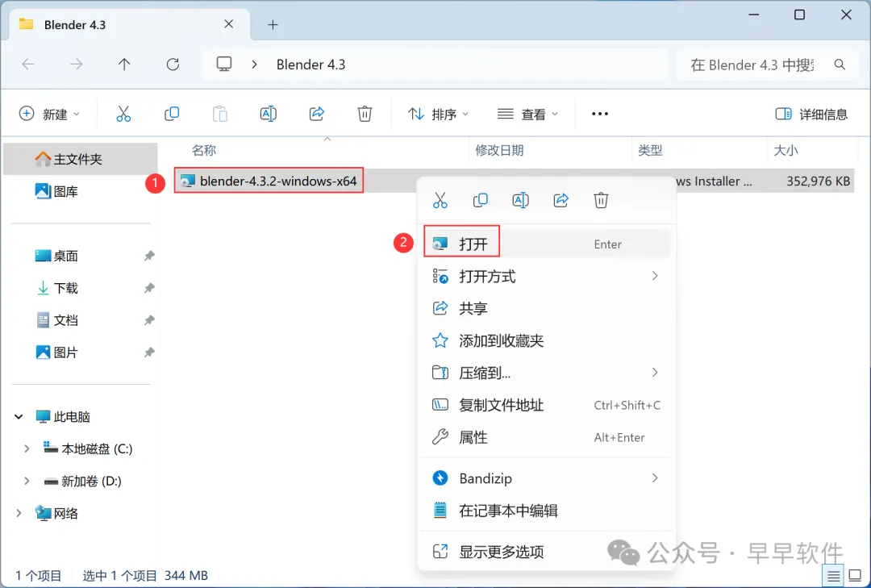Close the Blender 4.3 tab
Screen dimensions: 871x588
click(x=229, y=24)
